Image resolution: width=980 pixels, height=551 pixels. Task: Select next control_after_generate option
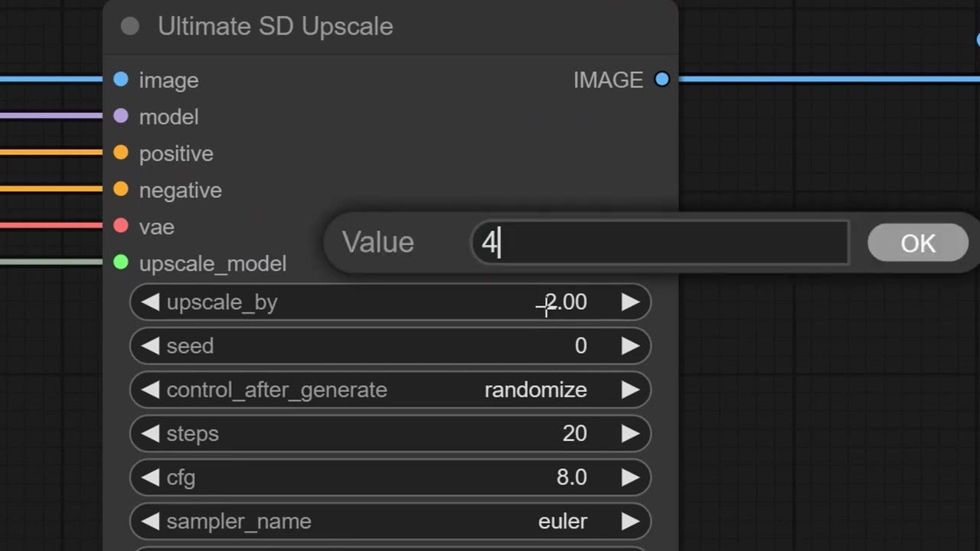pyautogui.click(x=630, y=390)
